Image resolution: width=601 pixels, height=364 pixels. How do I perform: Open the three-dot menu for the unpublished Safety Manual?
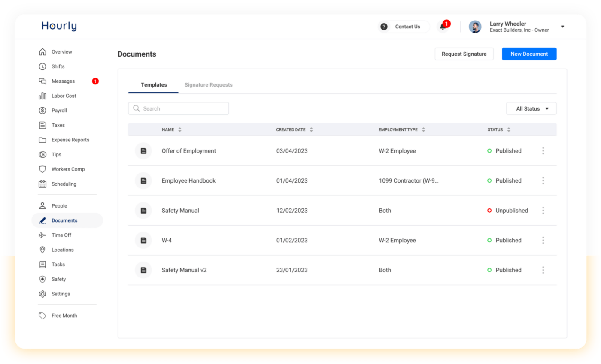pyautogui.click(x=543, y=211)
